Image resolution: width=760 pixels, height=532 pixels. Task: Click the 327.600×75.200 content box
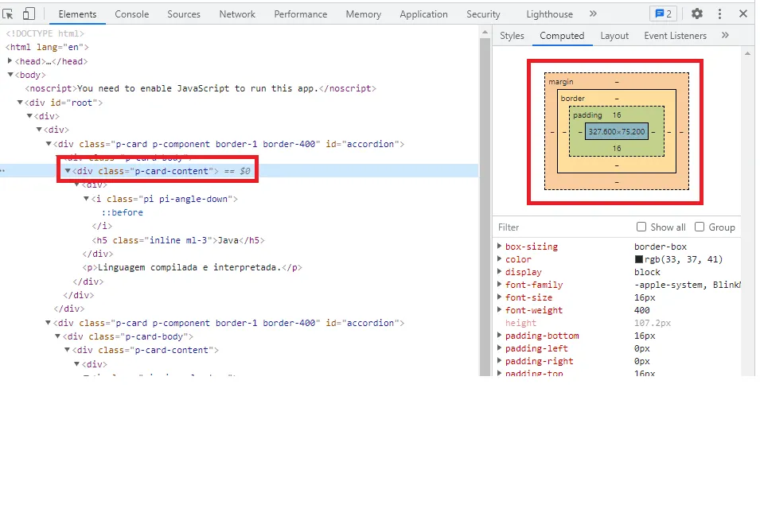pos(617,132)
